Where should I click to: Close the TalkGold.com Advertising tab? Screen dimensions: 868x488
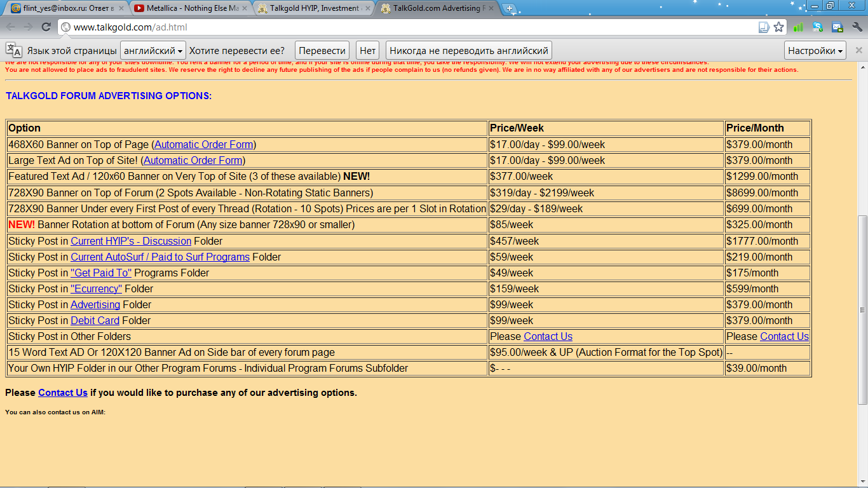(491, 9)
